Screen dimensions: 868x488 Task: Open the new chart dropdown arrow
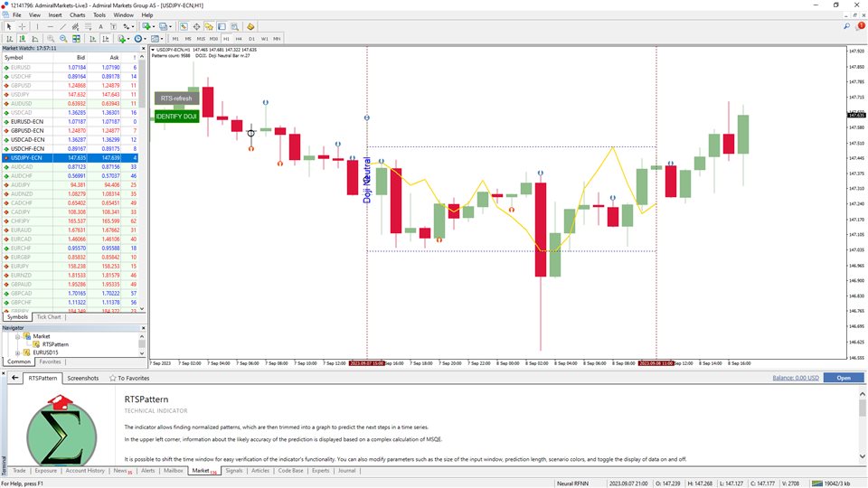[x=154, y=26]
